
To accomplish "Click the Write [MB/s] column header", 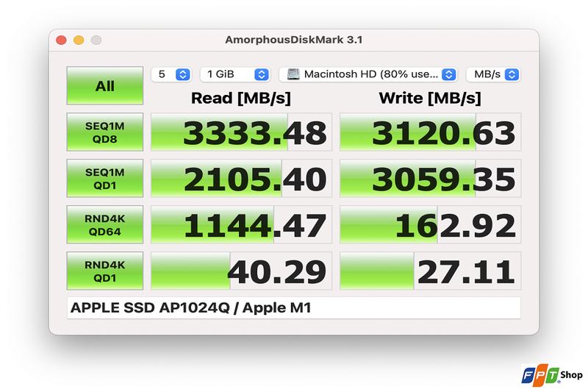I will coord(430,99).
